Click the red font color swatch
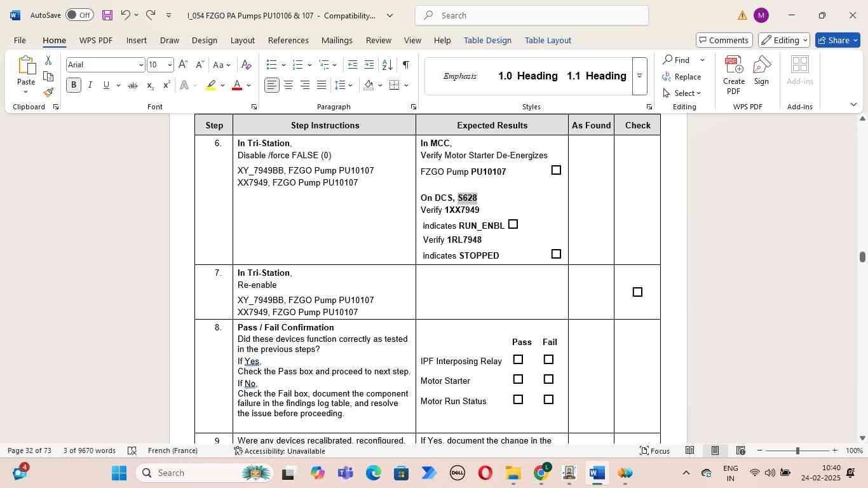 [238, 85]
